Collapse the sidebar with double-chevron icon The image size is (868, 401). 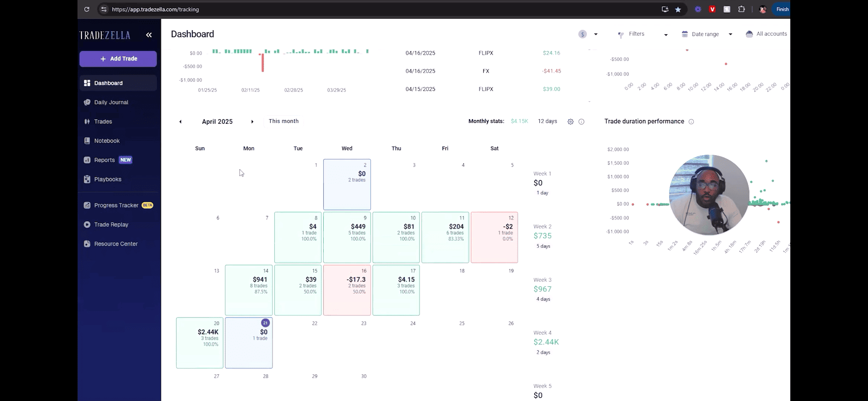tap(149, 35)
